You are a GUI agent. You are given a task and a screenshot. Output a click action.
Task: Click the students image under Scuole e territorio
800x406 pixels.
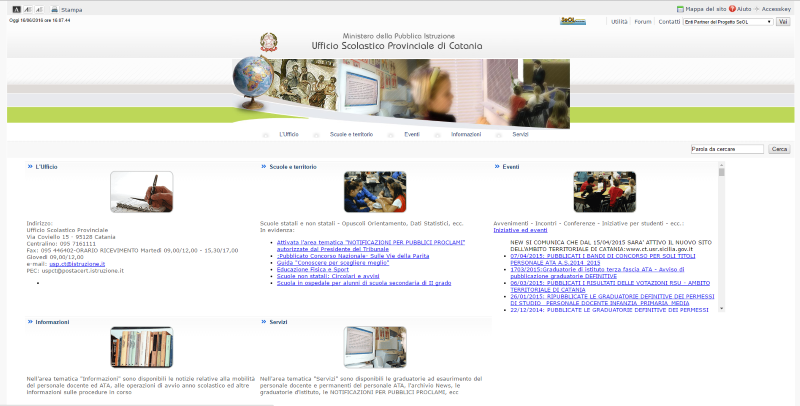pos(375,192)
